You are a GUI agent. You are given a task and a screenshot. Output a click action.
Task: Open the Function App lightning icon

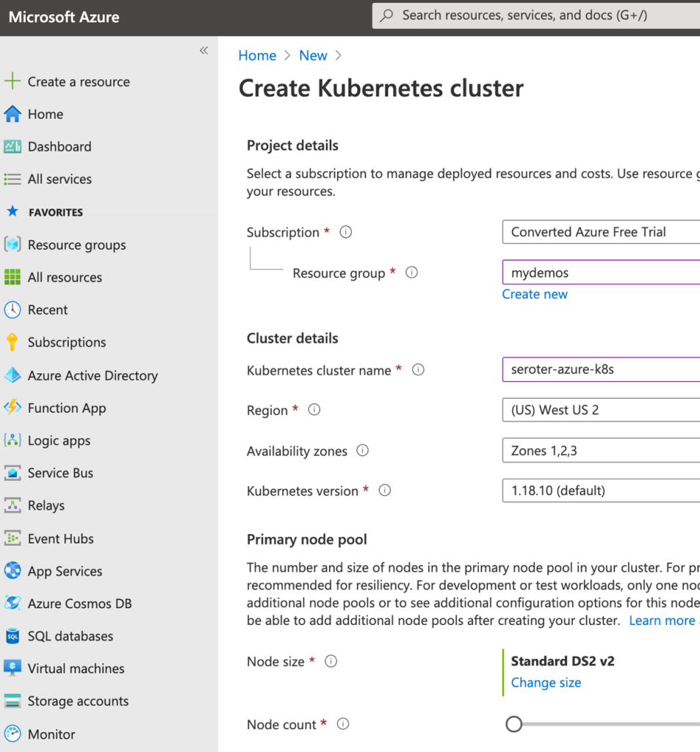(12, 408)
